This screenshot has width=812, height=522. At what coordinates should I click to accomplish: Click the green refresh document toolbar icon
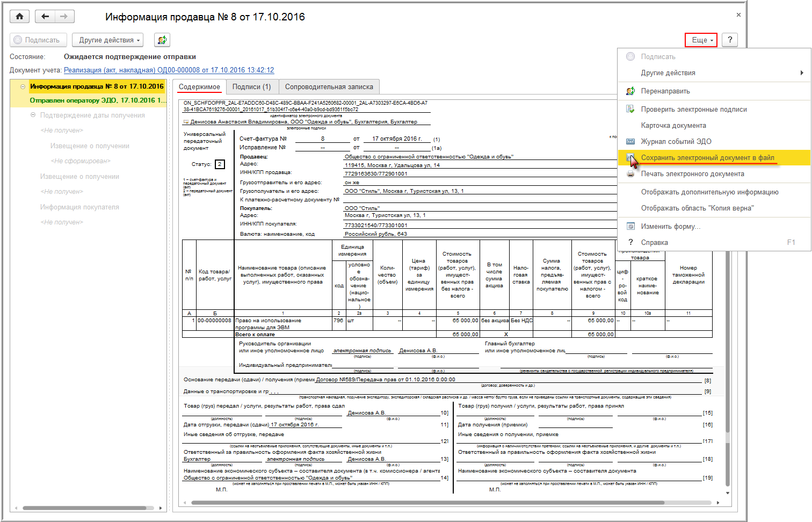point(162,40)
